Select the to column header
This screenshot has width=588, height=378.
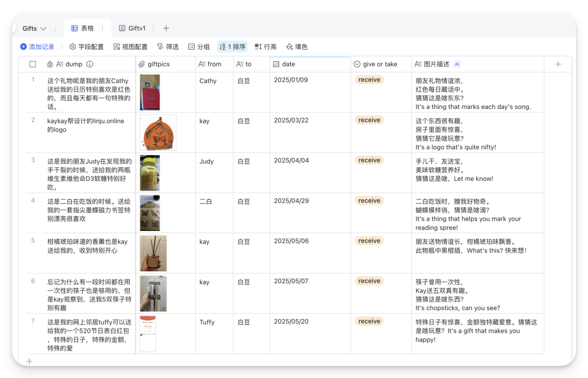tap(251, 64)
